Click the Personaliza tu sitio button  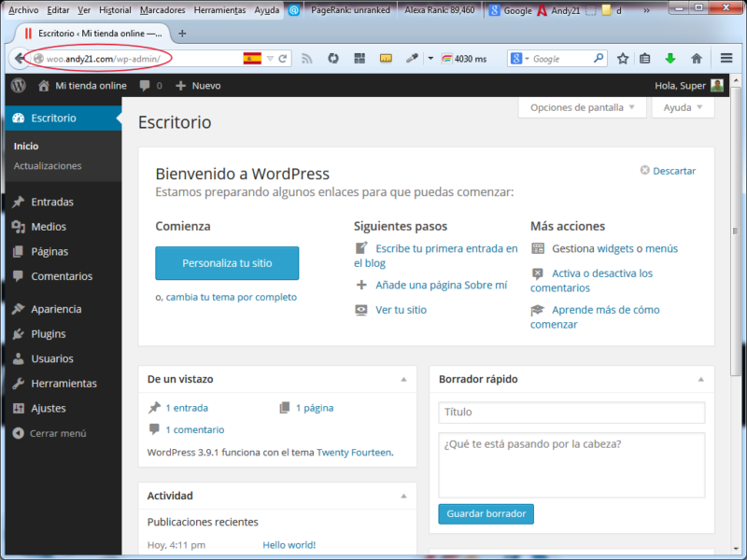coord(227,263)
